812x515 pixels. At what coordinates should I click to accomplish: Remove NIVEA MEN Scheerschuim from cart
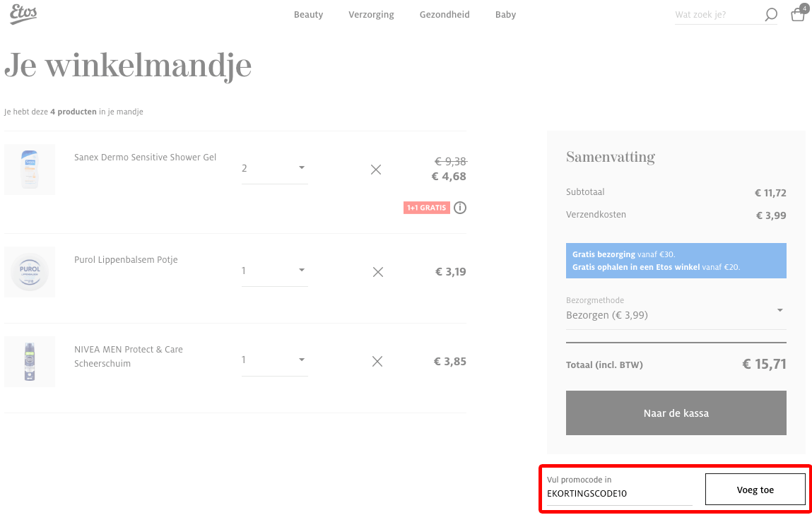(377, 361)
